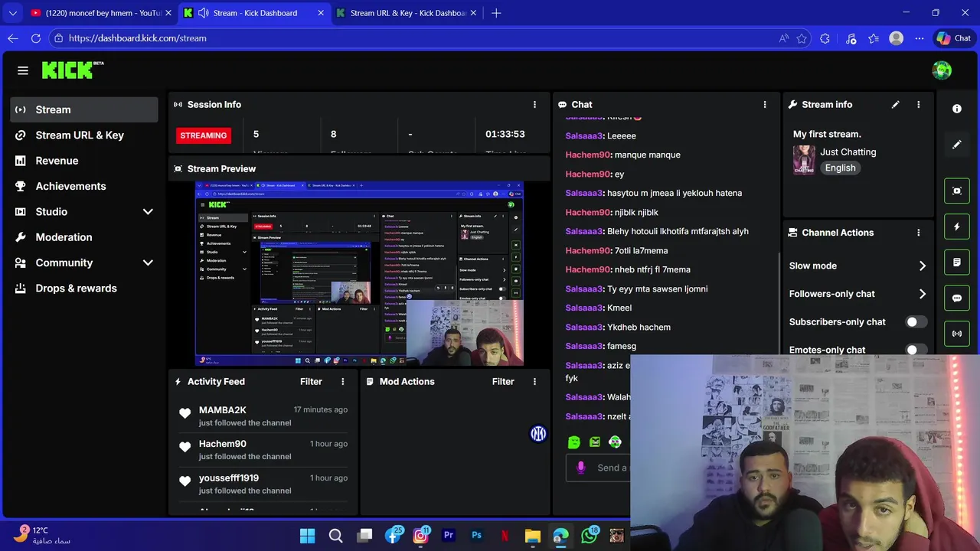This screenshot has width=980, height=551.
Task: Toggle the broadcast signal widget icon in right sidebar
Action: [957, 334]
